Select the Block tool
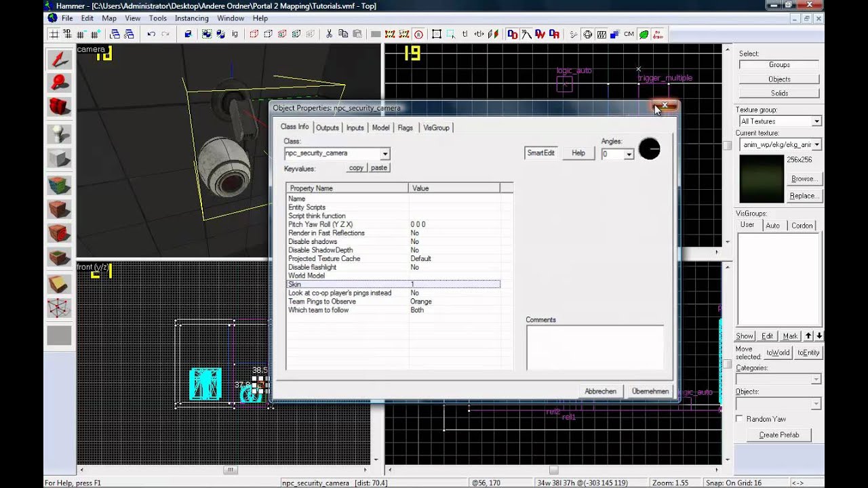Viewport: 868px width, 488px height. click(x=59, y=158)
